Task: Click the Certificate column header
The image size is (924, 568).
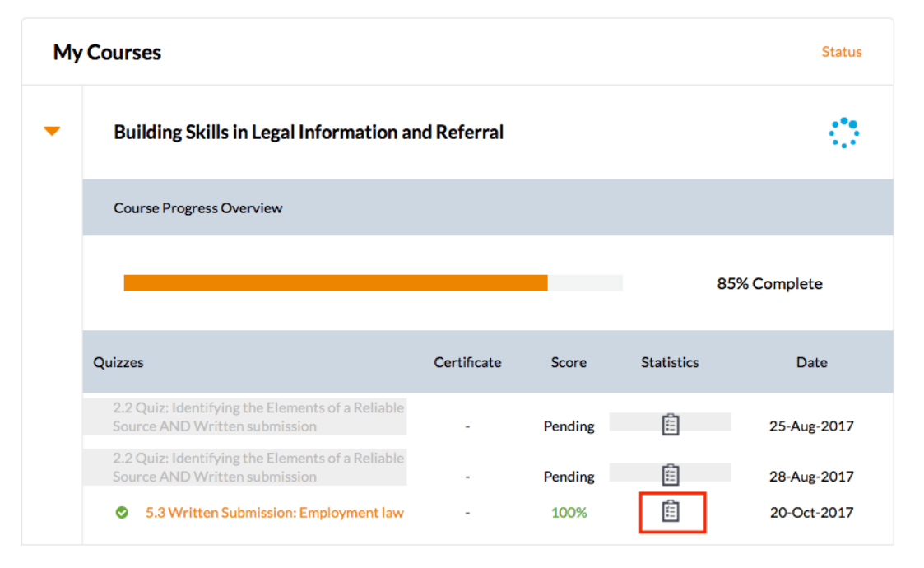Action: (467, 362)
